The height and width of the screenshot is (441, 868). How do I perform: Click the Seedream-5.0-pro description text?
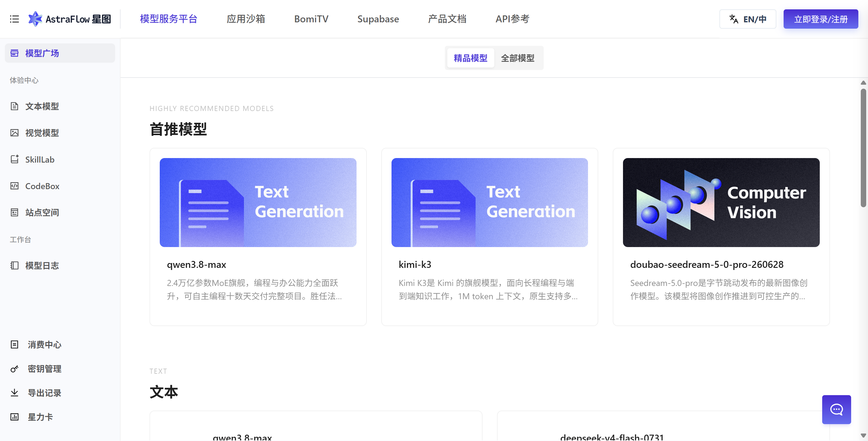point(719,289)
